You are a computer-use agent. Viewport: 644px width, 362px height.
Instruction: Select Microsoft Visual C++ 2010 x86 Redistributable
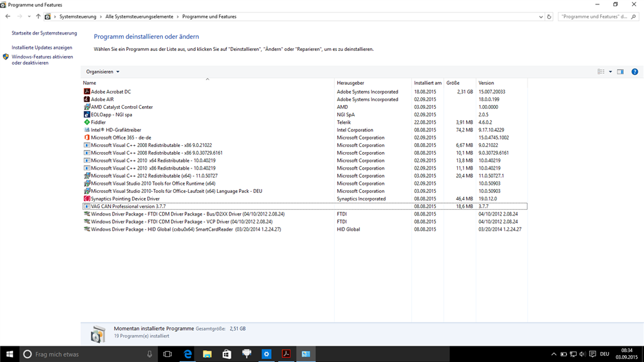(305, 168)
